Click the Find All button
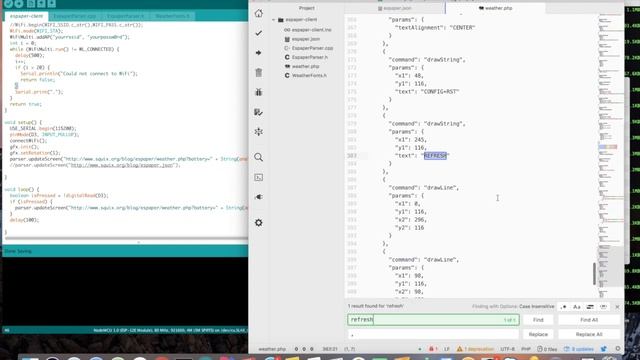The width and height of the screenshot is (640, 360). tap(589, 320)
